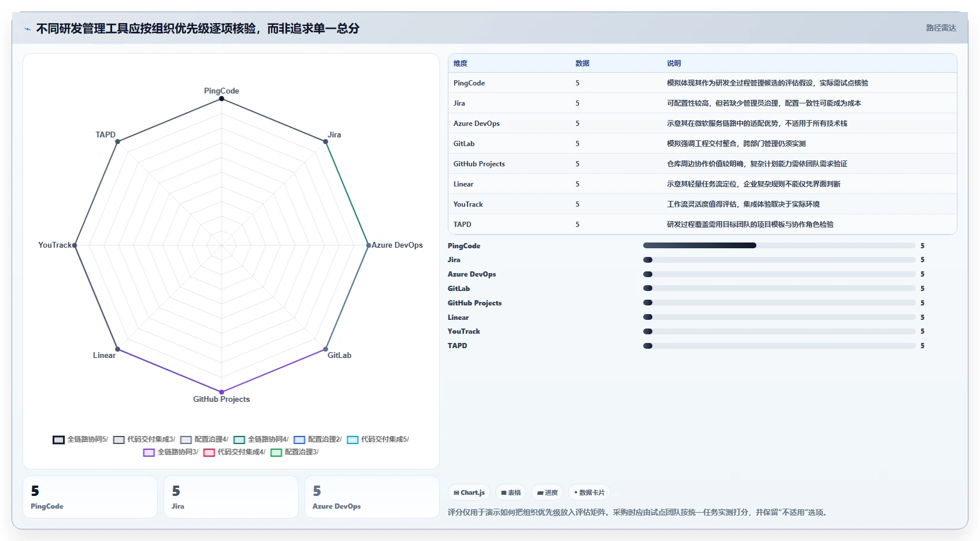
Task: Click the Jira data point on radar
Action: coord(325,141)
